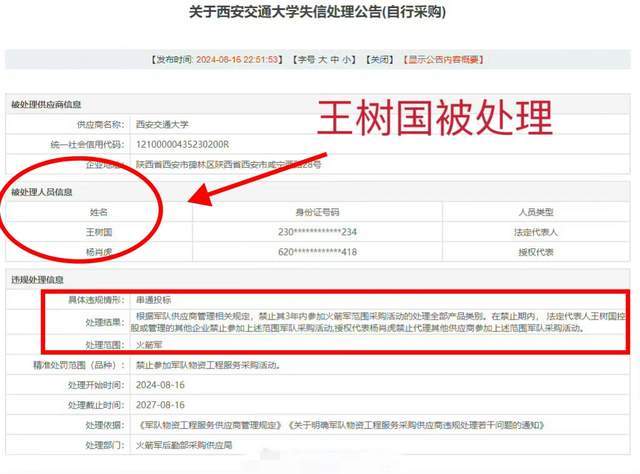Click the 违规处理信息 section header
The width and height of the screenshot is (640, 474).
37,280
